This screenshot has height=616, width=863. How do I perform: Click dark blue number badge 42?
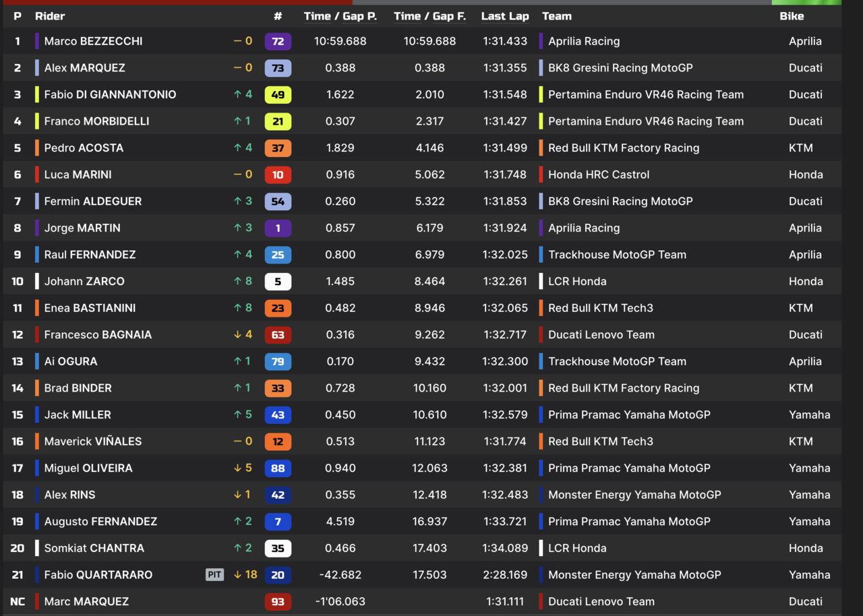(278, 495)
